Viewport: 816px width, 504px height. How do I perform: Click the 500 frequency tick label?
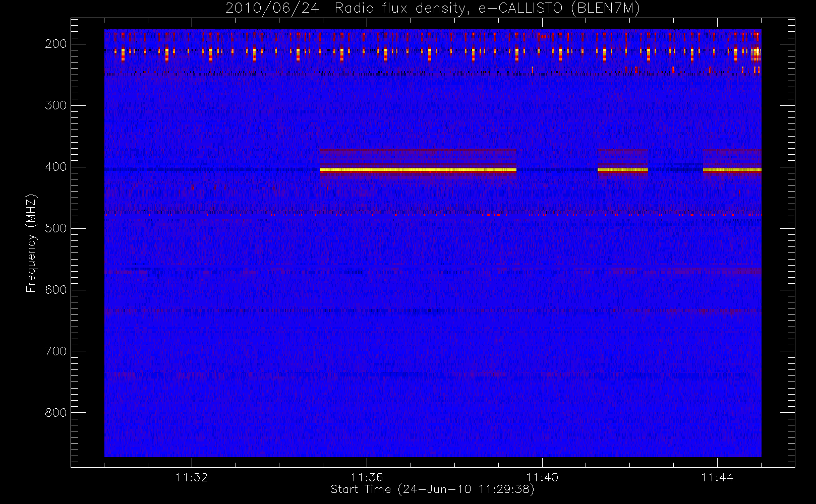[56, 228]
